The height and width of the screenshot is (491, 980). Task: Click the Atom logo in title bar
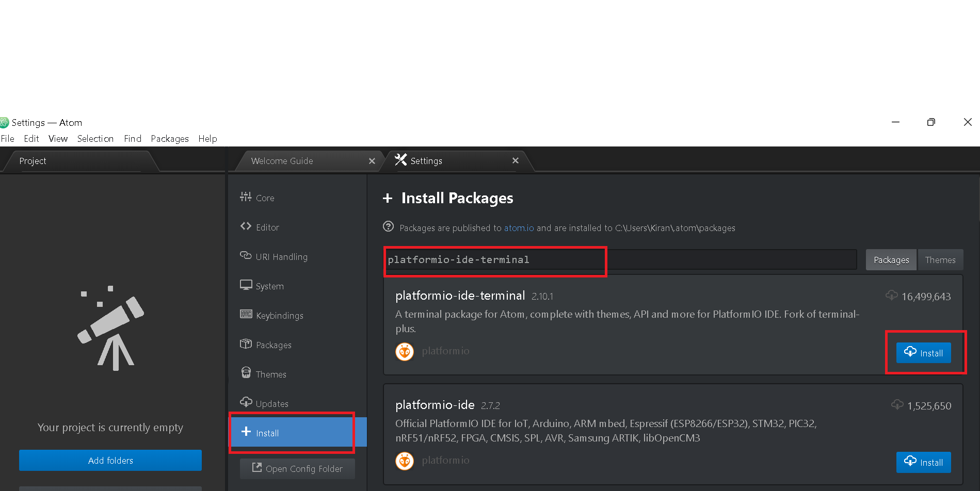click(4, 122)
